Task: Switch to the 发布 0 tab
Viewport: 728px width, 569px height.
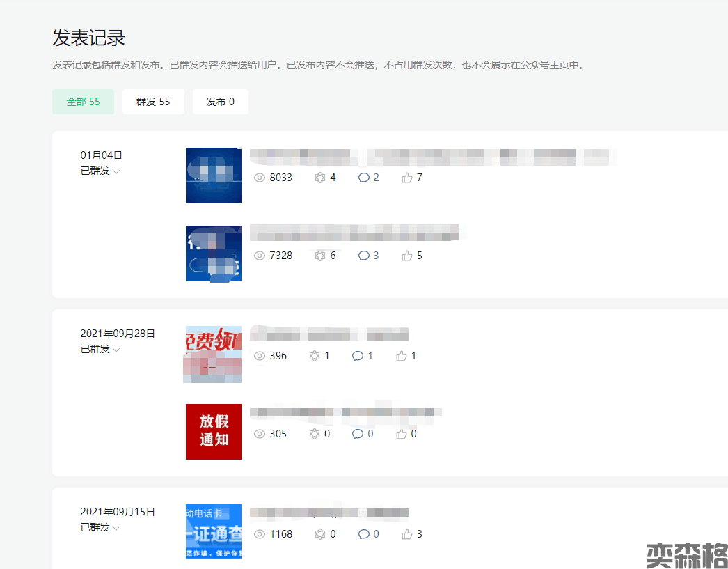Action: (220, 102)
